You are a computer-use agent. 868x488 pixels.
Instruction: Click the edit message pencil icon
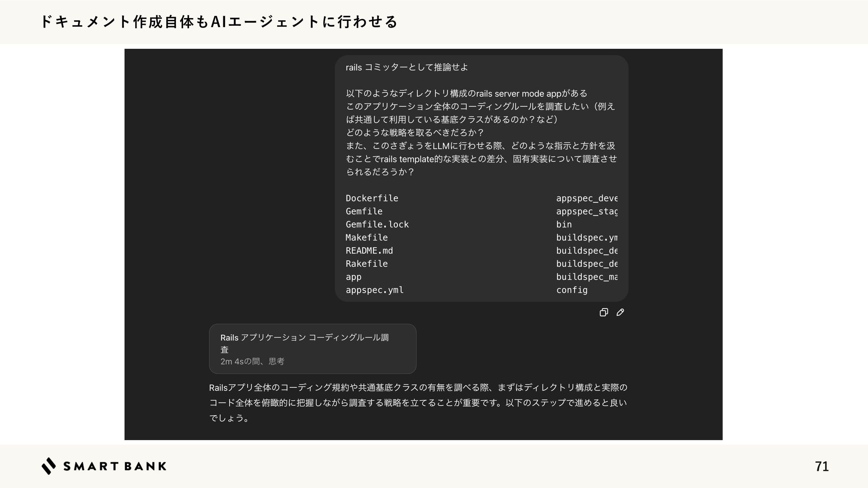click(620, 312)
